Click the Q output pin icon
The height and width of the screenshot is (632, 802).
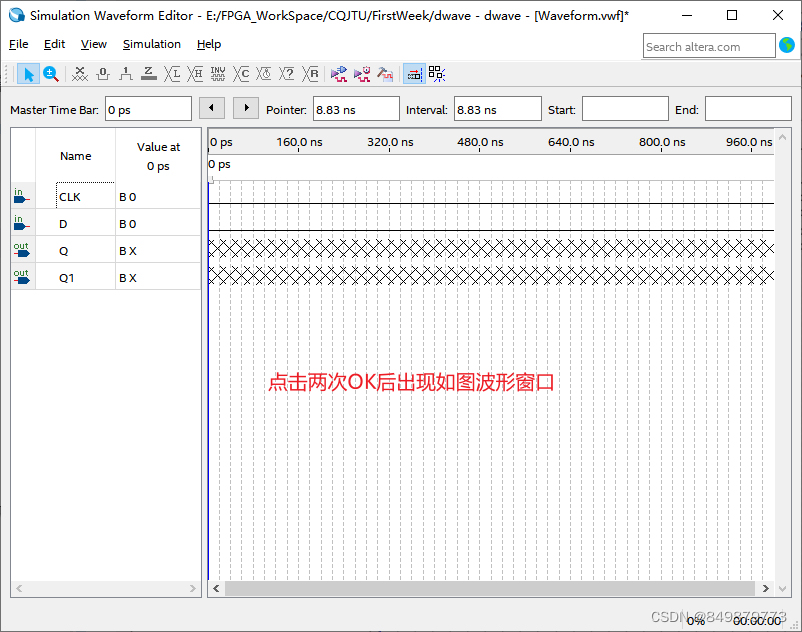[21, 250]
